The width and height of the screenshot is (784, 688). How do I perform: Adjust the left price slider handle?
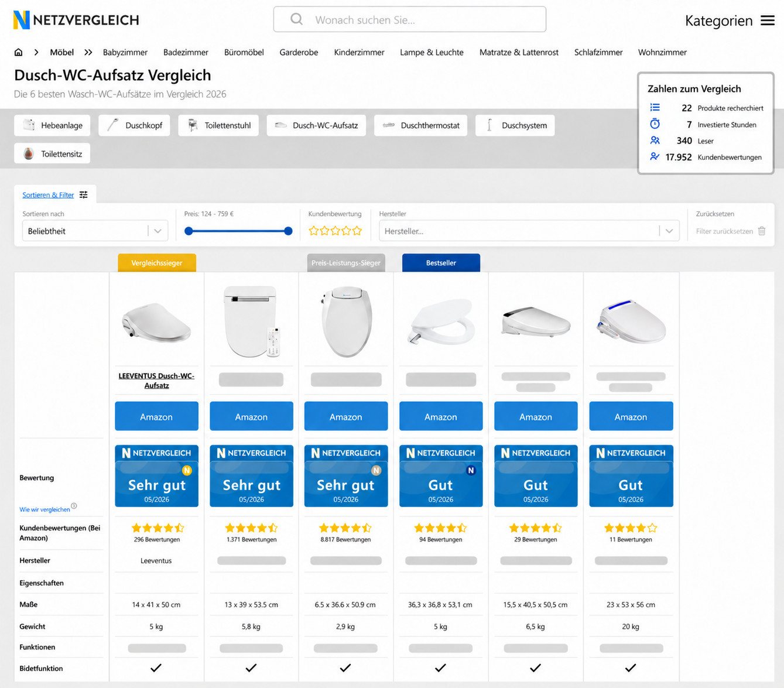tap(189, 231)
